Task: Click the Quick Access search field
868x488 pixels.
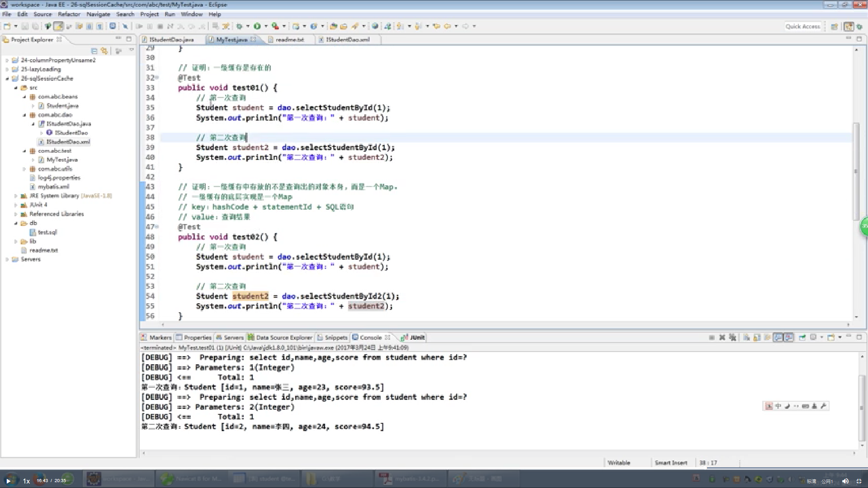Action: 802,27
